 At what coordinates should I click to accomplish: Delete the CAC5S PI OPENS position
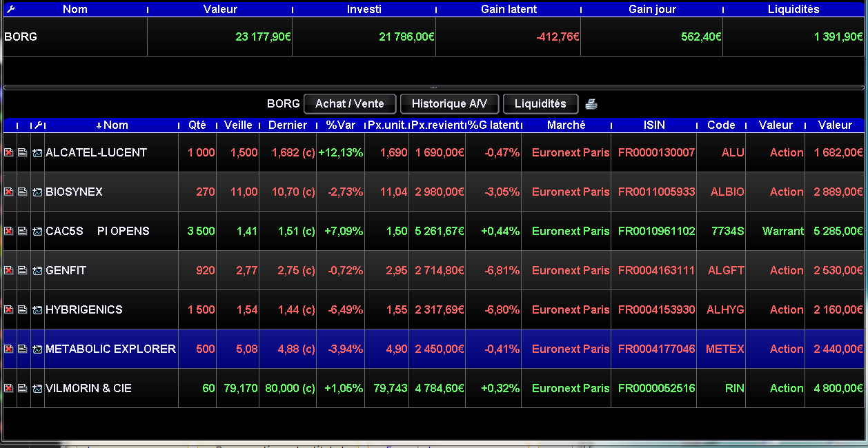click(9, 231)
